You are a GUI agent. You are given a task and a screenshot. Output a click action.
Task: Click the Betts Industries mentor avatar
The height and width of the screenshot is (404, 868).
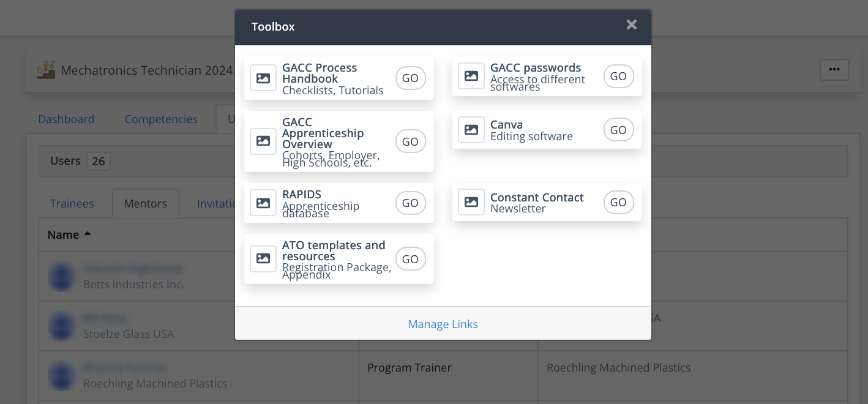pos(61,277)
